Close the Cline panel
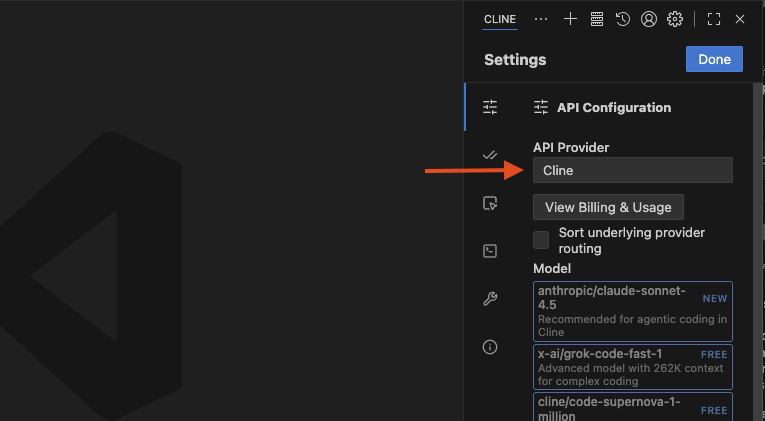 740,19
